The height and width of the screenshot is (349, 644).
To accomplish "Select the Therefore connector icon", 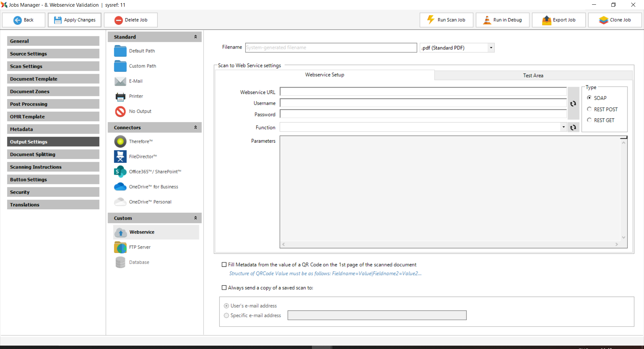I will pyautogui.click(x=120, y=142).
